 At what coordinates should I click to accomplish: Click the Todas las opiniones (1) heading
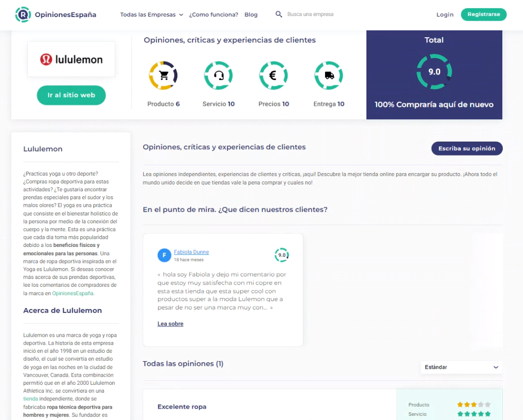click(183, 364)
